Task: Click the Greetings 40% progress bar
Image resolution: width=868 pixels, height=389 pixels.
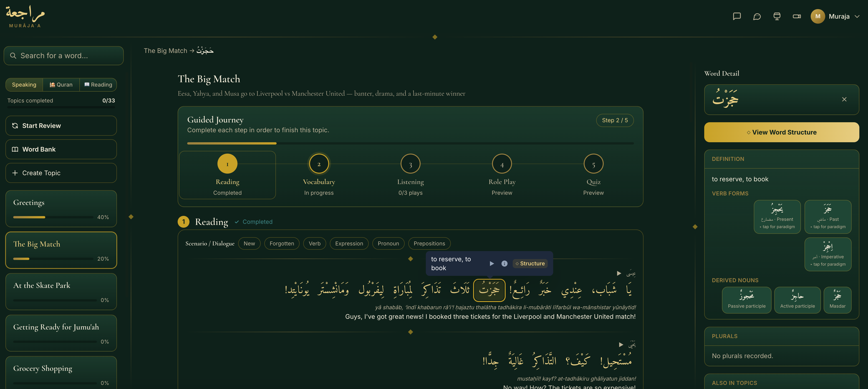Action: [53, 217]
